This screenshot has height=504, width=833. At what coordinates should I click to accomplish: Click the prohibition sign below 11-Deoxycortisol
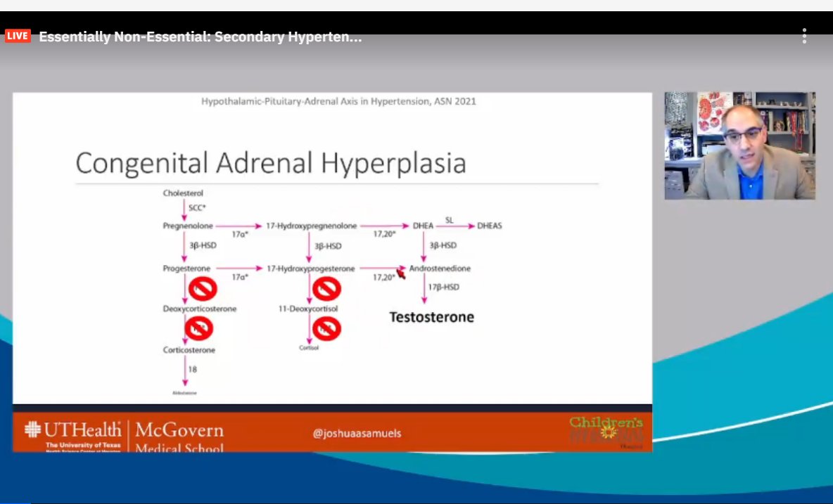tap(326, 328)
